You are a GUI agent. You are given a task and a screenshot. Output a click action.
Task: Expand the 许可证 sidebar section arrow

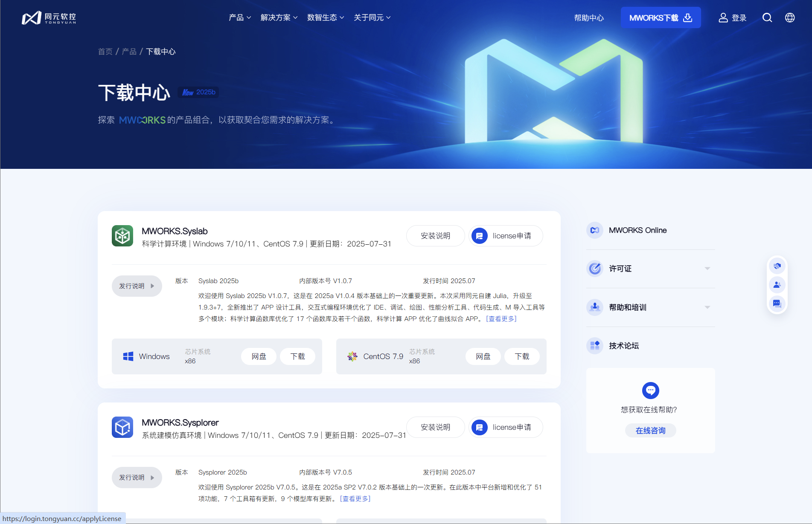tap(707, 269)
